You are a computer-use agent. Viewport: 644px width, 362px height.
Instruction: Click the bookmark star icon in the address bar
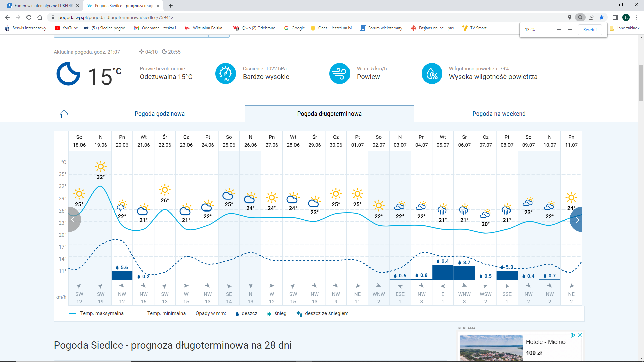click(602, 17)
